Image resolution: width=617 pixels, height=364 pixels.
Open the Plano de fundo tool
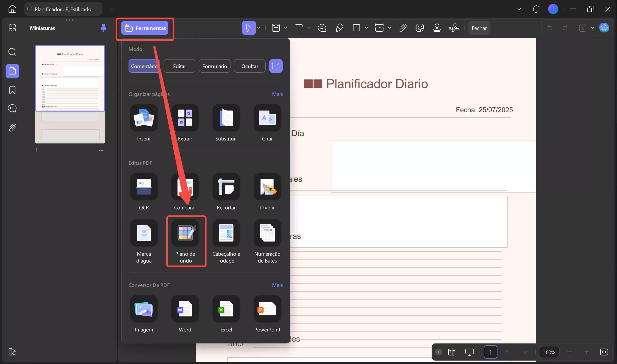pos(185,233)
